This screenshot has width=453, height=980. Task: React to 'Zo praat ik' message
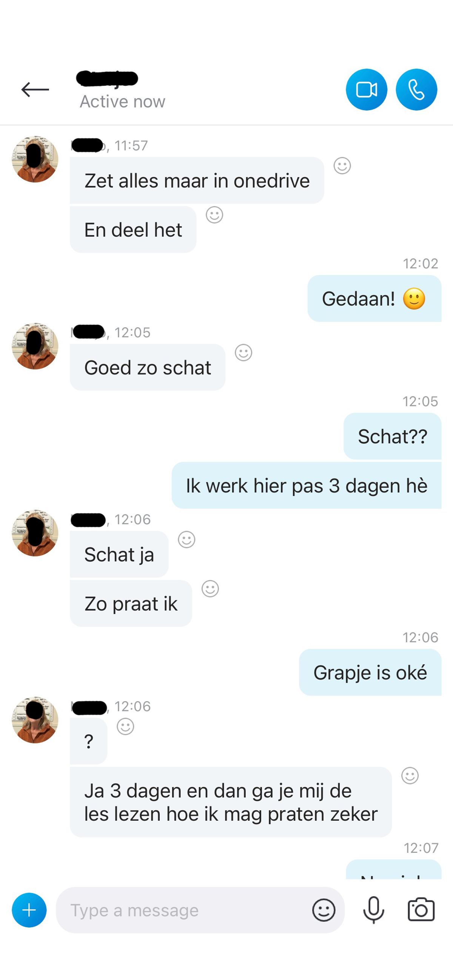[x=210, y=589]
